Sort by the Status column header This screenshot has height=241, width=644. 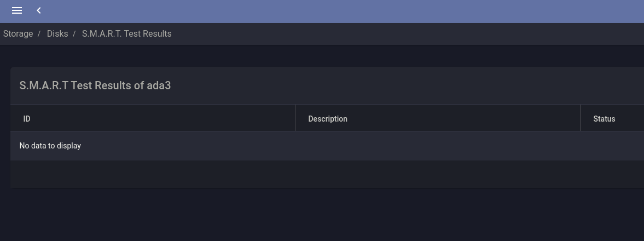pos(604,119)
